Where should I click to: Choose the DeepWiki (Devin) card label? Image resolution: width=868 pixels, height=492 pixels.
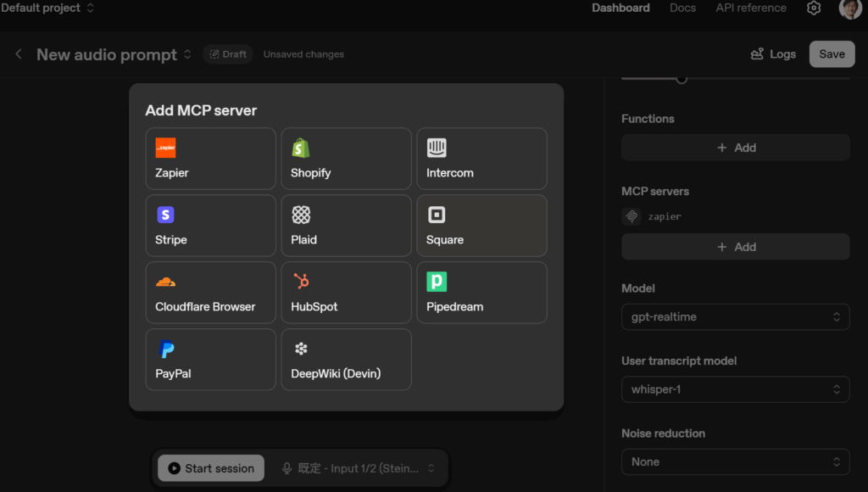(x=336, y=374)
